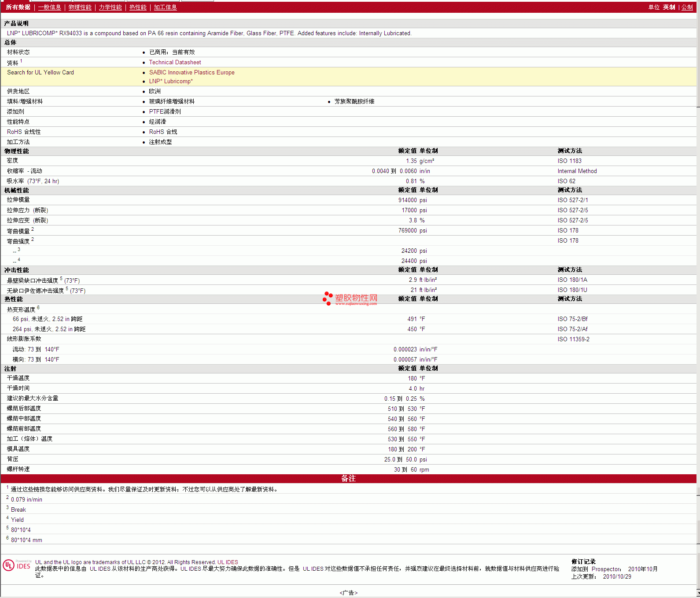The height and width of the screenshot is (598, 700).
Task: Select 英制 (imperial) units
Action: 669,7
